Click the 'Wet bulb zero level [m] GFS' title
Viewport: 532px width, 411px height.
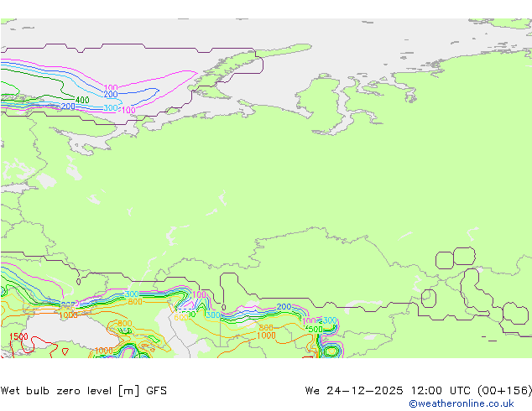[84, 391]
